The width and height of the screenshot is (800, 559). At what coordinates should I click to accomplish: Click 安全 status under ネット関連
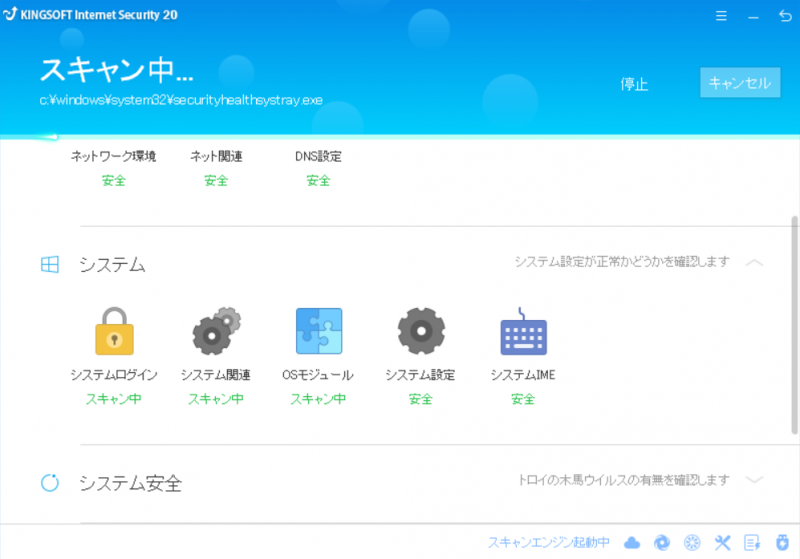tap(216, 181)
